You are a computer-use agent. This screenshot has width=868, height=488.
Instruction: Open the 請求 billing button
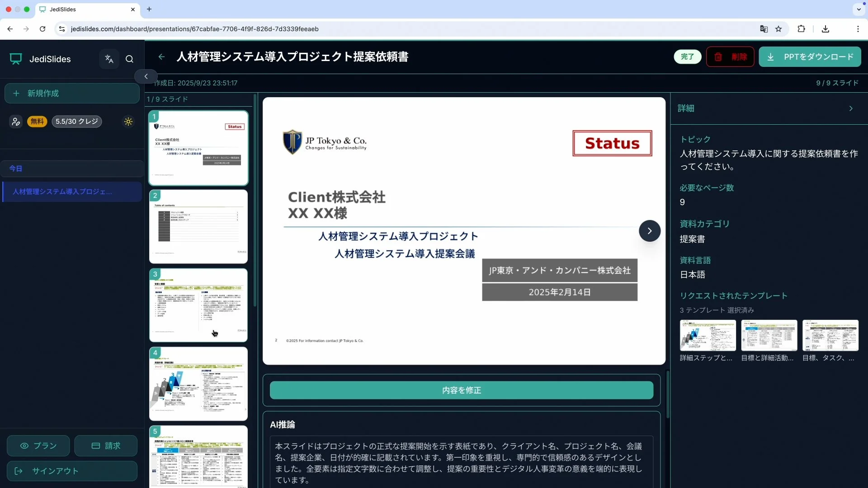click(x=106, y=446)
